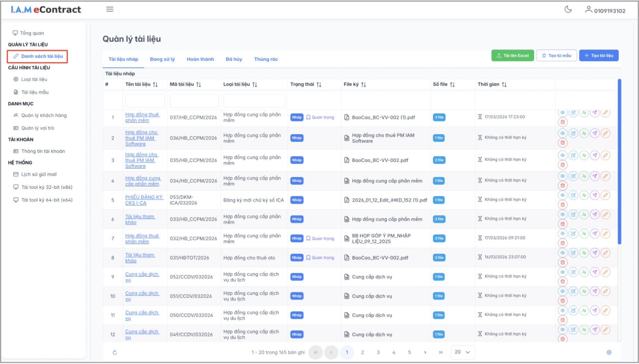Image resolution: width=639 pixels, height=364 pixels.
Task: Click the blue edit-square icon in row 9
Action: (x=573, y=272)
